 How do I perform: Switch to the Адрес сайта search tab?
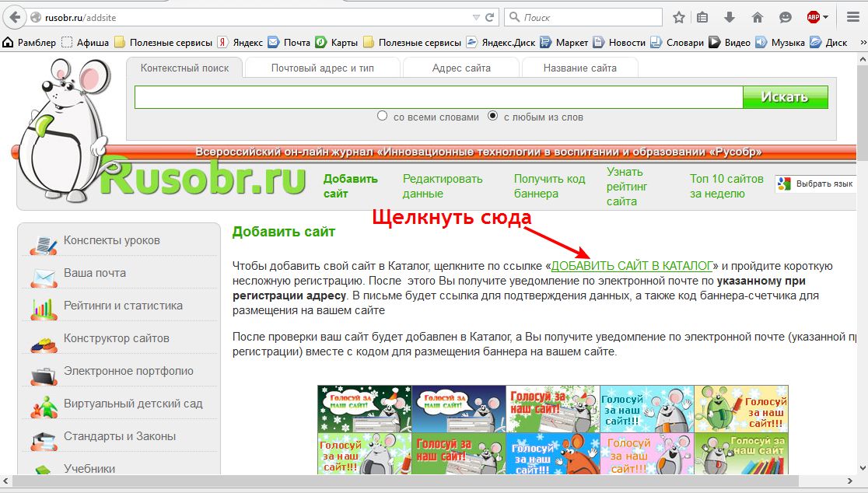(x=461, y=68)
